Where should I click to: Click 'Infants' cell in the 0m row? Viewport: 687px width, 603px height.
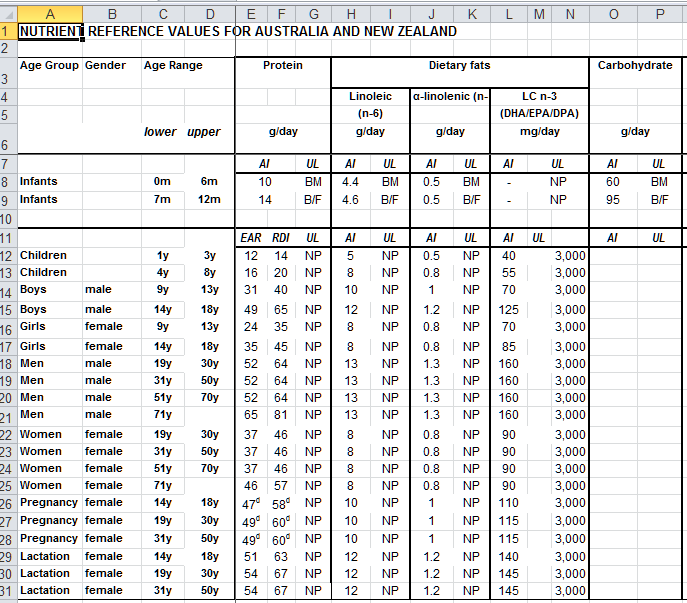tap(50, 182)
